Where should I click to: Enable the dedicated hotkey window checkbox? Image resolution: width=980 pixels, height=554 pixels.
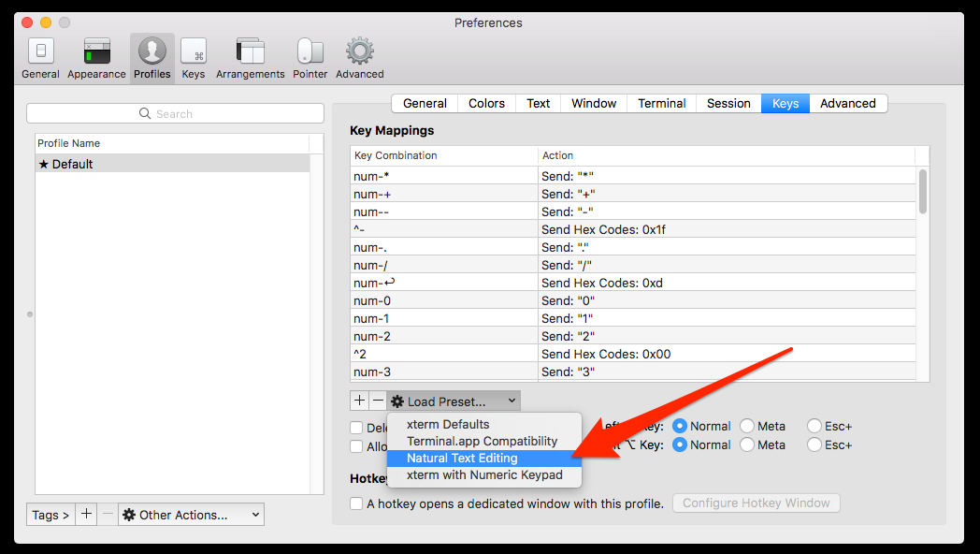(356, 503)
